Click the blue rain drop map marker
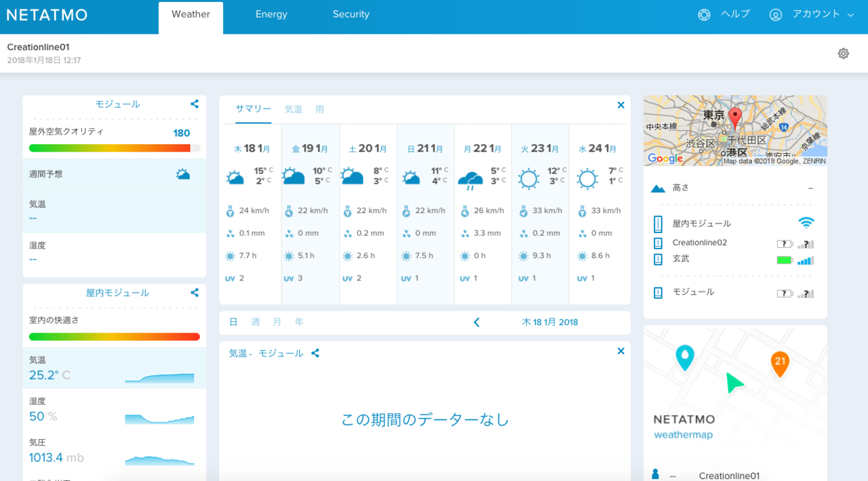The image size is (868, 481). [686, 357]
